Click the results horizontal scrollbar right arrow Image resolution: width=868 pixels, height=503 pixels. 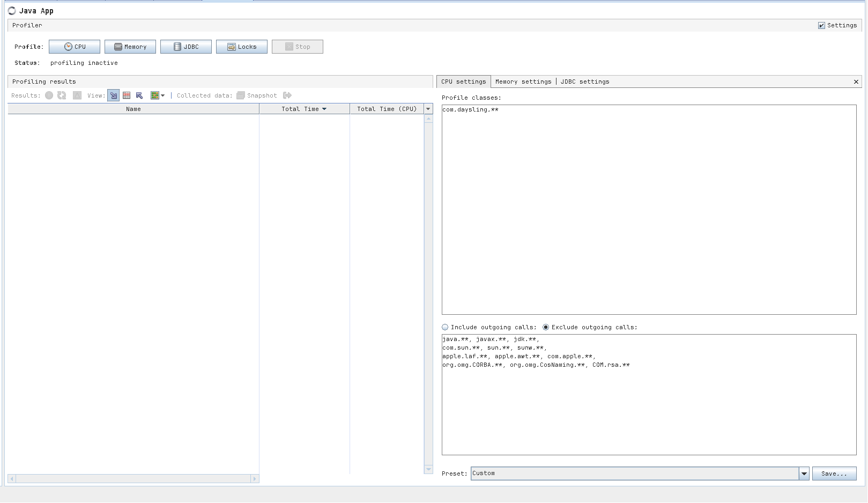click(x=255, y=478)
